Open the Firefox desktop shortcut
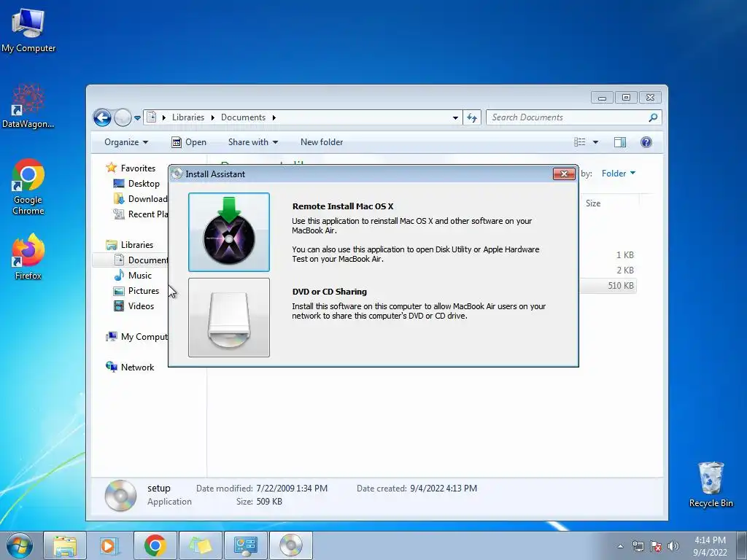Image resolution: width=747 pixels, height=560 pixels. [28, 257]
